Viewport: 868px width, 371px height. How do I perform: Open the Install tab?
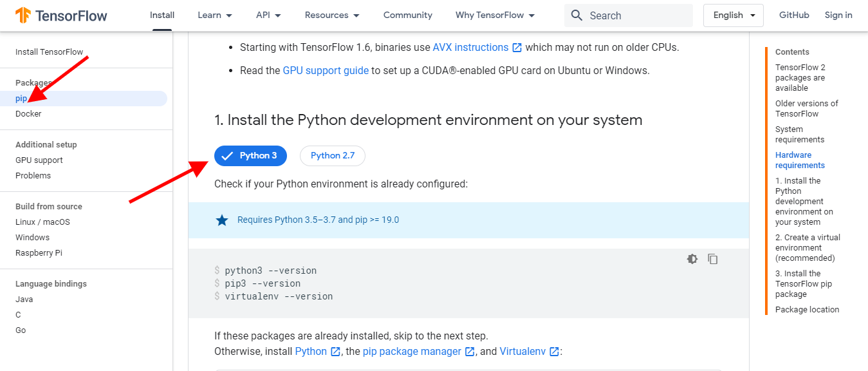162,15
